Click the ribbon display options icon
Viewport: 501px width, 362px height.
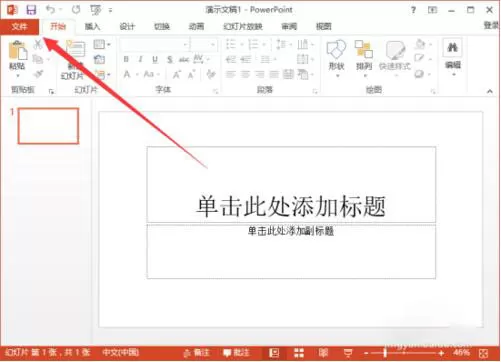(x=432, y=10)
